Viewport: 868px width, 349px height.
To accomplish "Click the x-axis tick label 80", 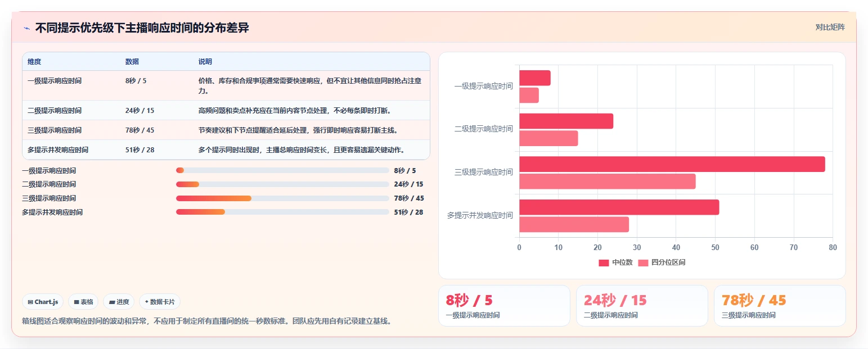I will coord(833,247).
